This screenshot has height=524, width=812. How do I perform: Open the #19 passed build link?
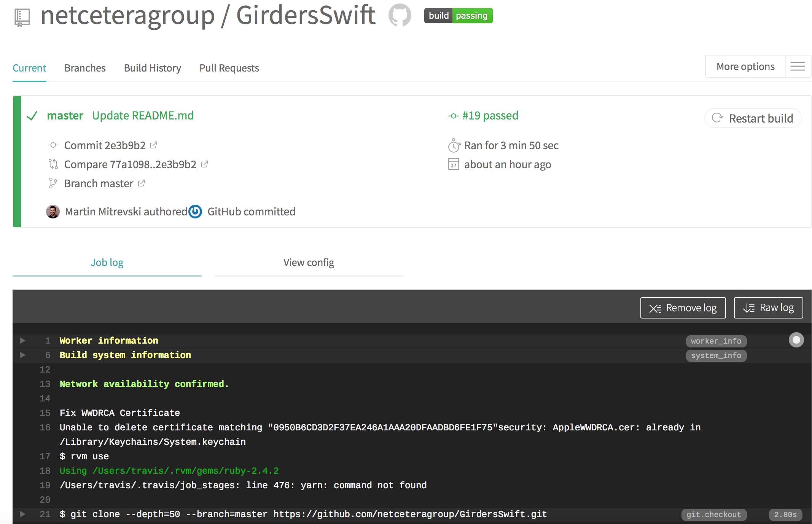point(490,115)
